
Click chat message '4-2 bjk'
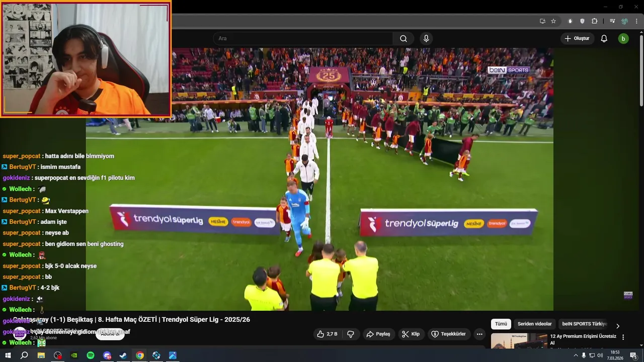[50, 288]
